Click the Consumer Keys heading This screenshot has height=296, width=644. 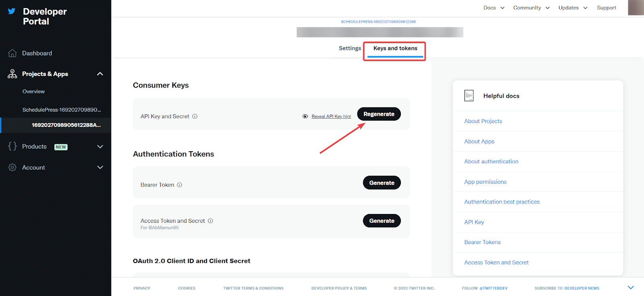coord(161,85)
